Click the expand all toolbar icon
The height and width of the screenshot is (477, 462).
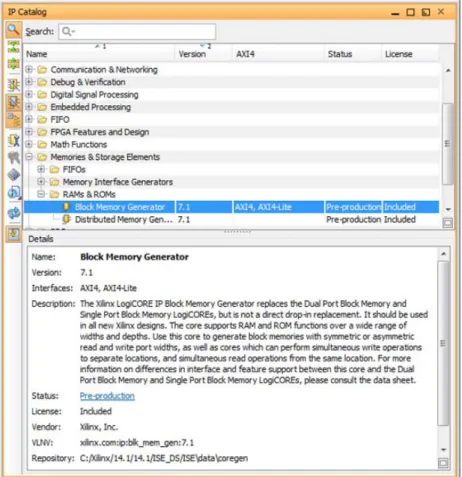13,63
